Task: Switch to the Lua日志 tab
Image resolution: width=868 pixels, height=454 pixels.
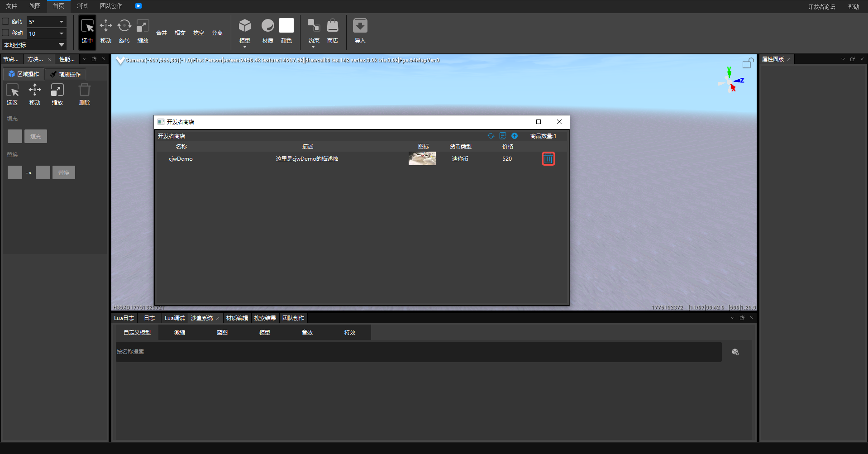Action: [124, 318]
